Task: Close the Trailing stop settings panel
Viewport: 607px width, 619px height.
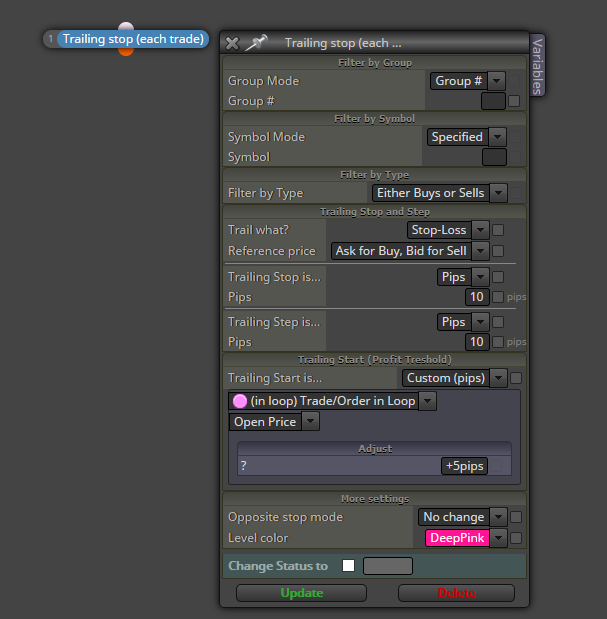Action: click(232, 43)
